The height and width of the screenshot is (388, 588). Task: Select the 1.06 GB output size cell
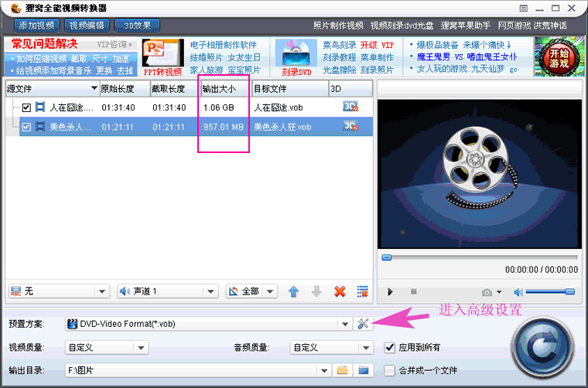[x=219, y=108]
